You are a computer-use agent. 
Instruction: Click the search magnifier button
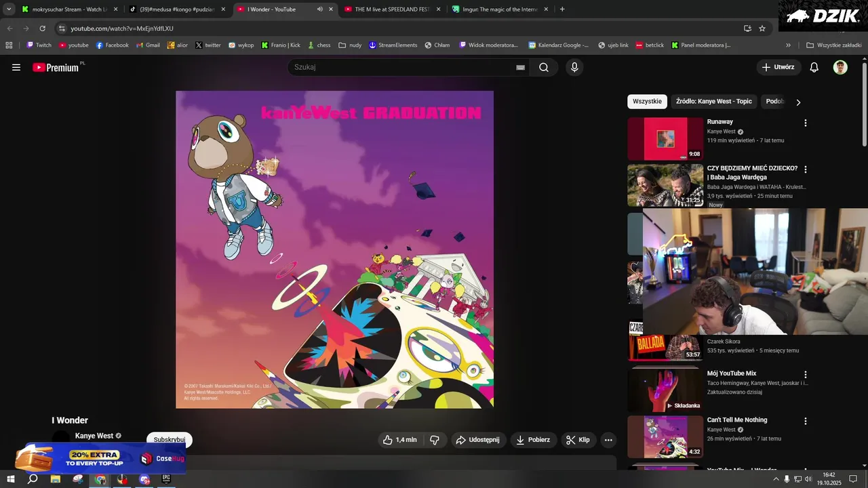pos(544,67)
